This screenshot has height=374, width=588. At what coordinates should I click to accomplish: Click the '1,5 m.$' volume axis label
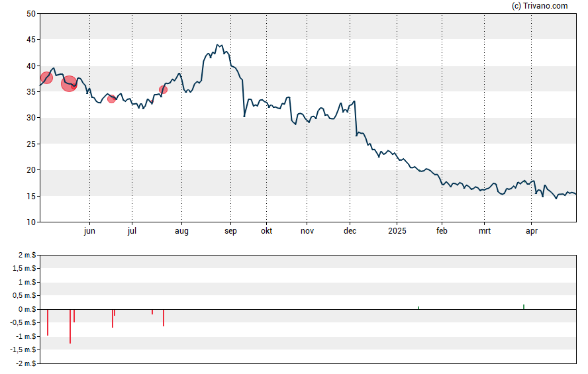(24, 268)
